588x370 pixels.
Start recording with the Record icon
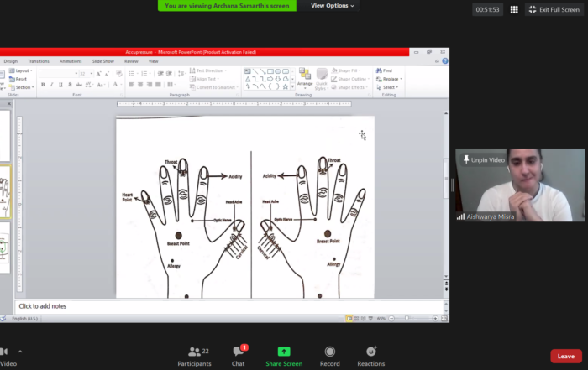[x=329, y=355]
